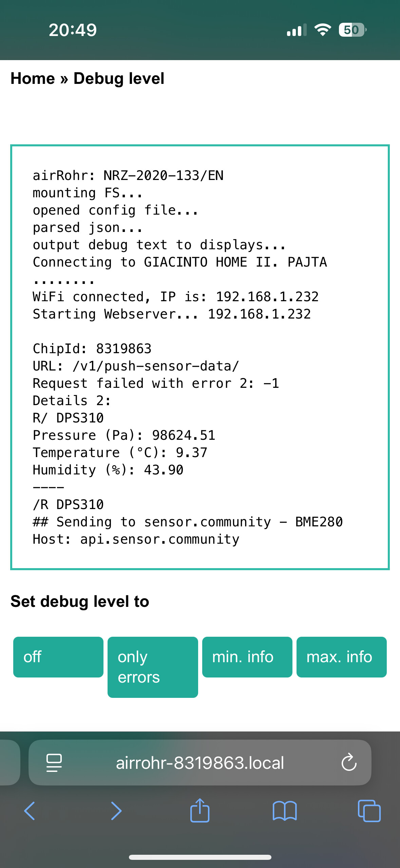Tap the Safari back arrow
The width and height of the screenshot is (400, 868).
[30, 811]
